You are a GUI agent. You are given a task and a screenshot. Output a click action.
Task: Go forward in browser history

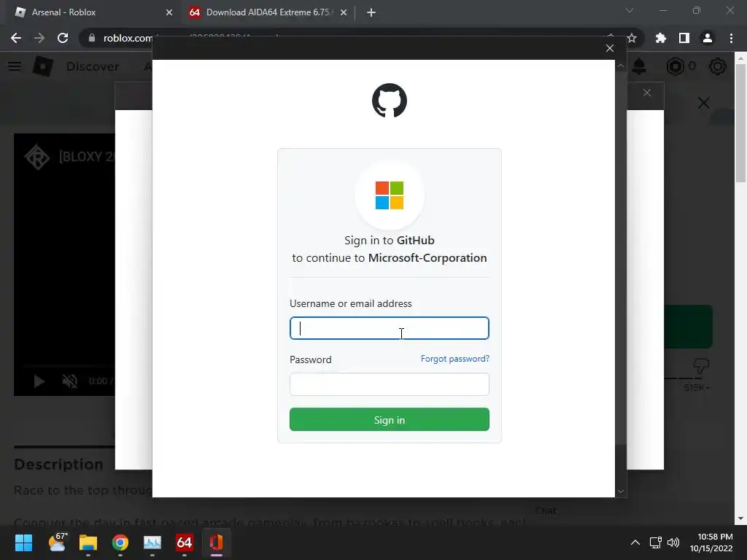[39, 38]
